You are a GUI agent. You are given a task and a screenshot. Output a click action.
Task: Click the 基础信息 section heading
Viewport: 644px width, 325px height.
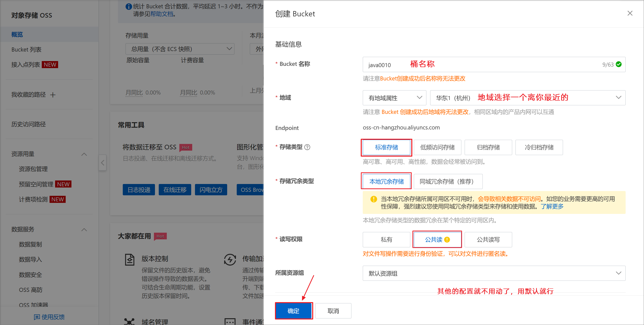[x=288, y=44]
